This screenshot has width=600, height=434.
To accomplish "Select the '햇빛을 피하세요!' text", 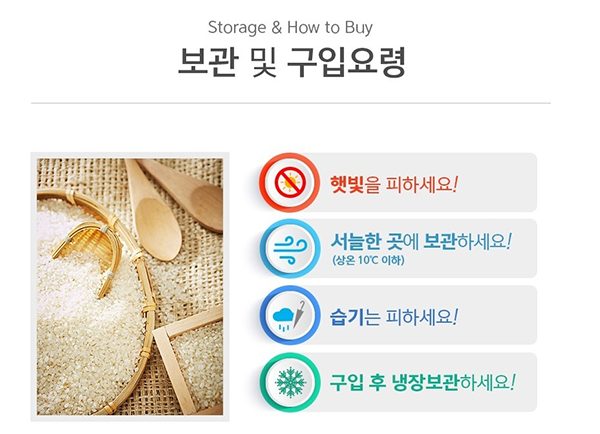I will [x=394, y=184].
